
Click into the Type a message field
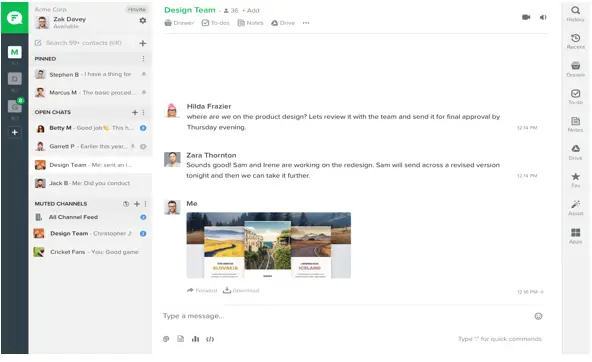[345, 316]
